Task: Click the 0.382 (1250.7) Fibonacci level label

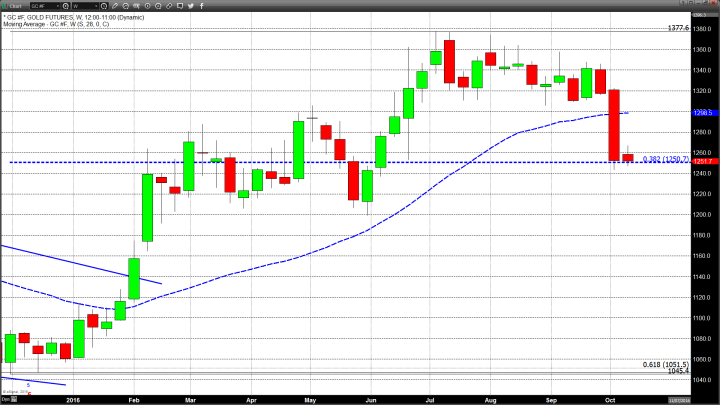Action: [x=664, y=158]
